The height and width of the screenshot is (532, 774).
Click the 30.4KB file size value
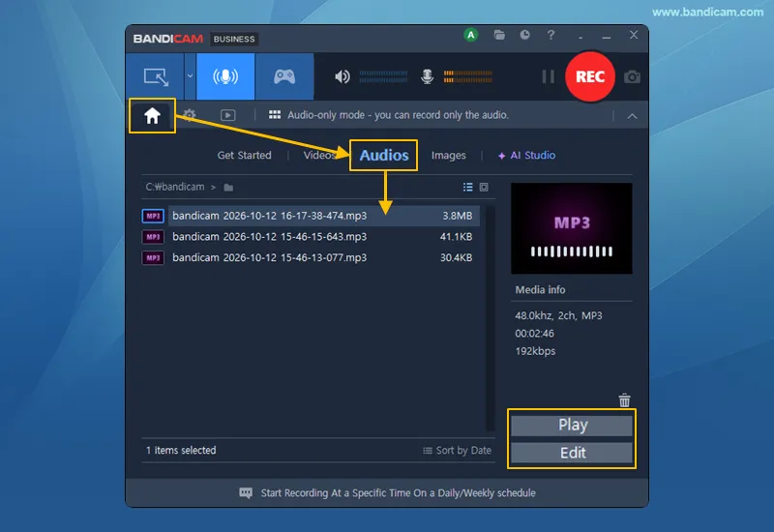(456, 257)
